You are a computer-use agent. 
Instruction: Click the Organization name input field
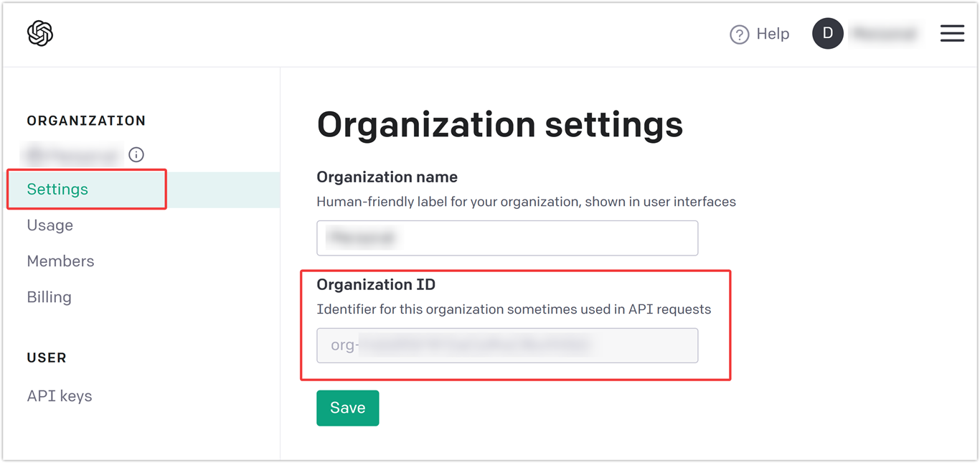coord(507,238)
